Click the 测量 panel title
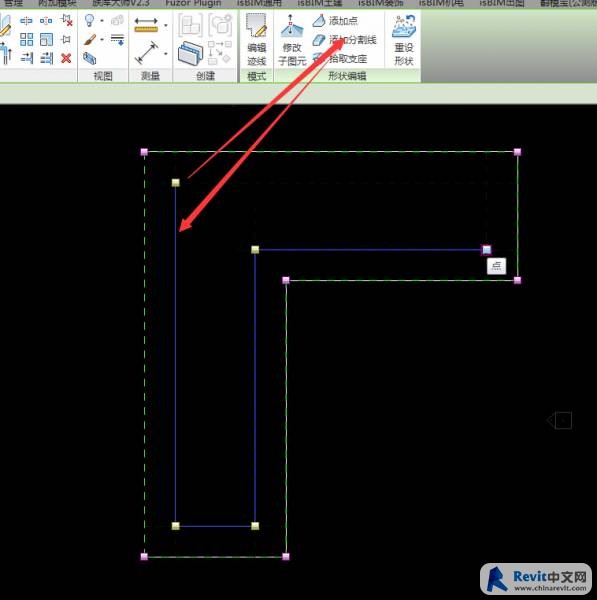Image resolution: width=597 pixels, height=600 pixels. [x=150, y=76]
